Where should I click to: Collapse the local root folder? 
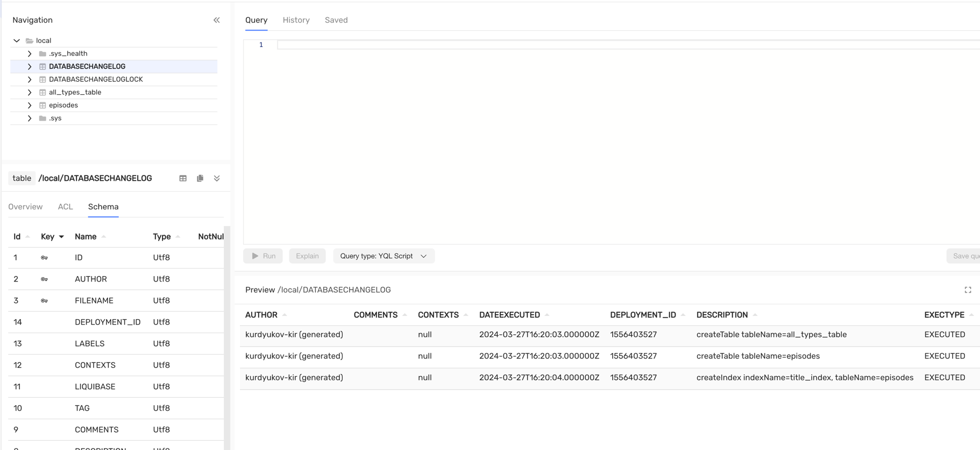click(x=17, y=41)
